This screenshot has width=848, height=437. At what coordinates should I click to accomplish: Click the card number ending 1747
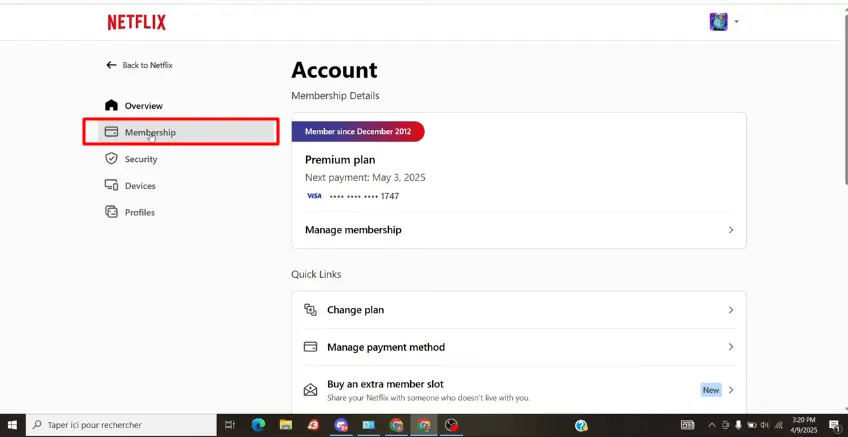click(x=364, y=196)
